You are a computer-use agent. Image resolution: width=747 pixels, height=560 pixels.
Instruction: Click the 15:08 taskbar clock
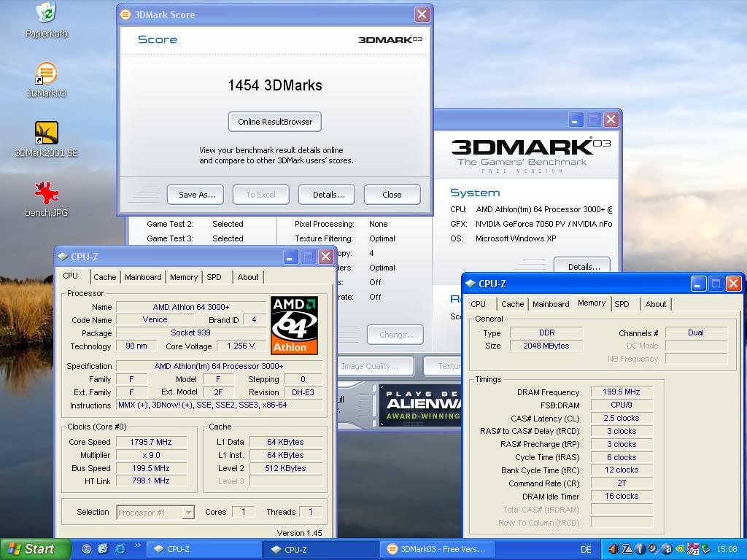727,550
